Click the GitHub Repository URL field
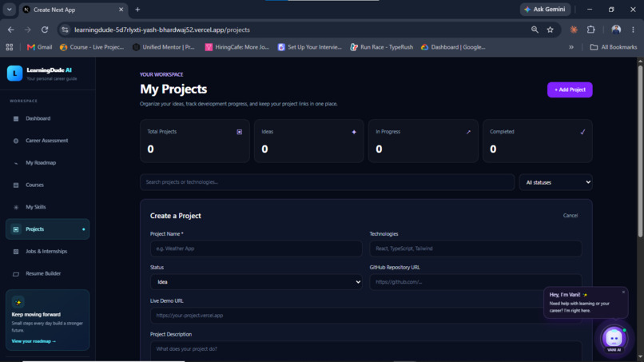This screenshot has height=362, width=644. tap(475, 282)
